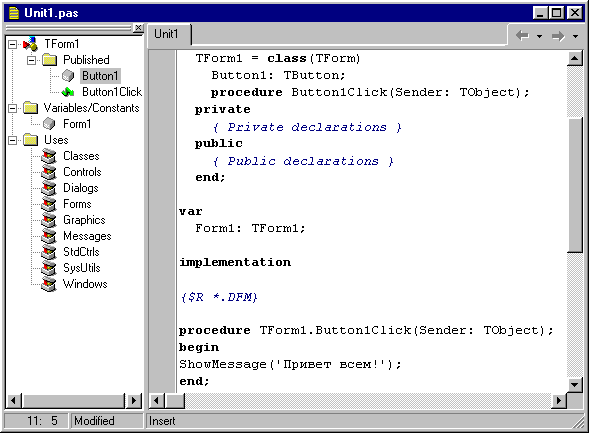Open the forward history dropdown arrow
The width and height of the screenshot is (589, 433).
pos(575,36)
